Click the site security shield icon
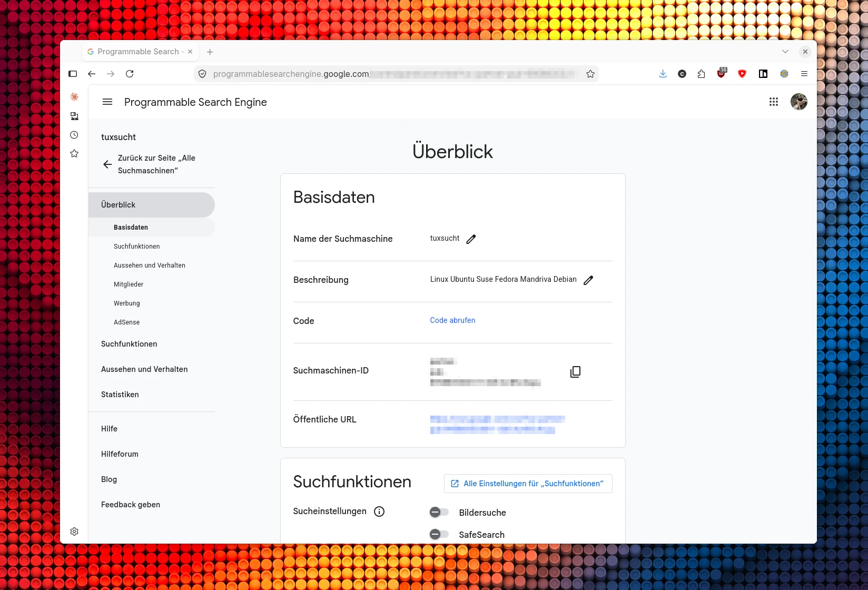Viewport: 868px width, 590px height. [202, 74]
